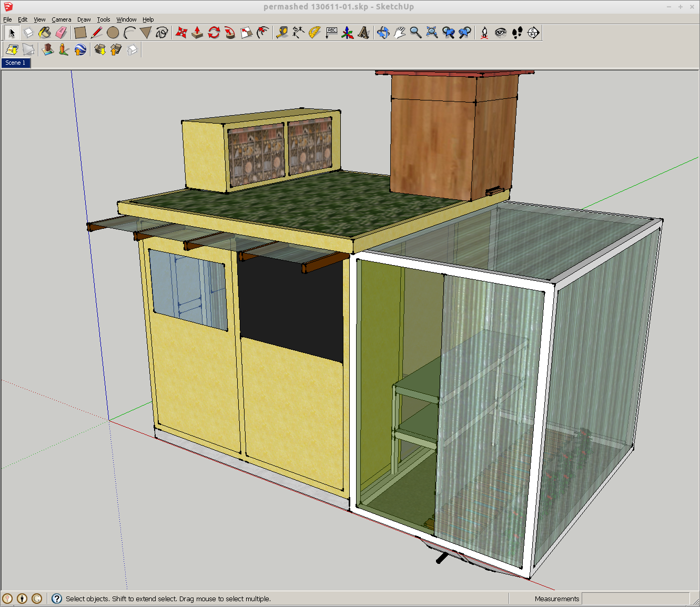The width and height of the screenshot is (700, 607).
Task: Activate the Walk footprints tool
Action: tap(517, 33)
